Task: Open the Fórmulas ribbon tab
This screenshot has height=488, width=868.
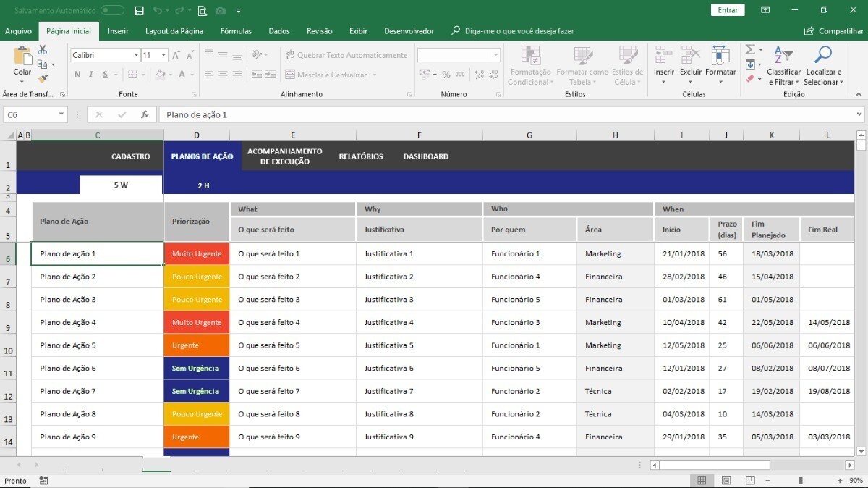Action: (x=236, y=31)
